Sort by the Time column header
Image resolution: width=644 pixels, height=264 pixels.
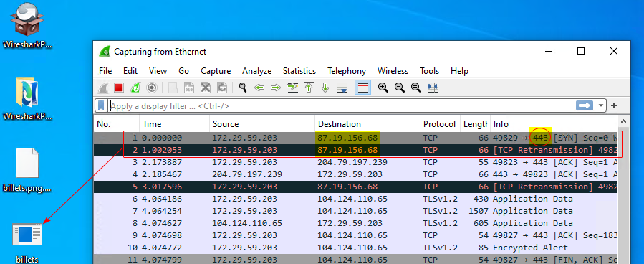pos(174,124)
